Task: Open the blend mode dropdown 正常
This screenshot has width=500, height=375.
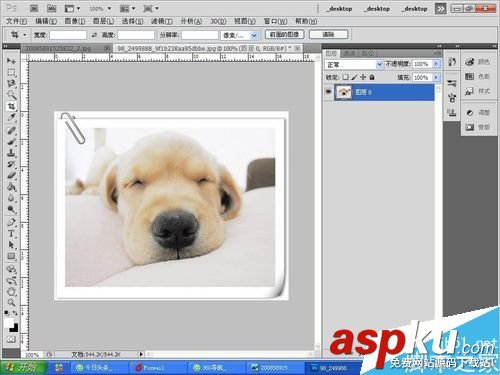Action: click(x=354, y=64)
